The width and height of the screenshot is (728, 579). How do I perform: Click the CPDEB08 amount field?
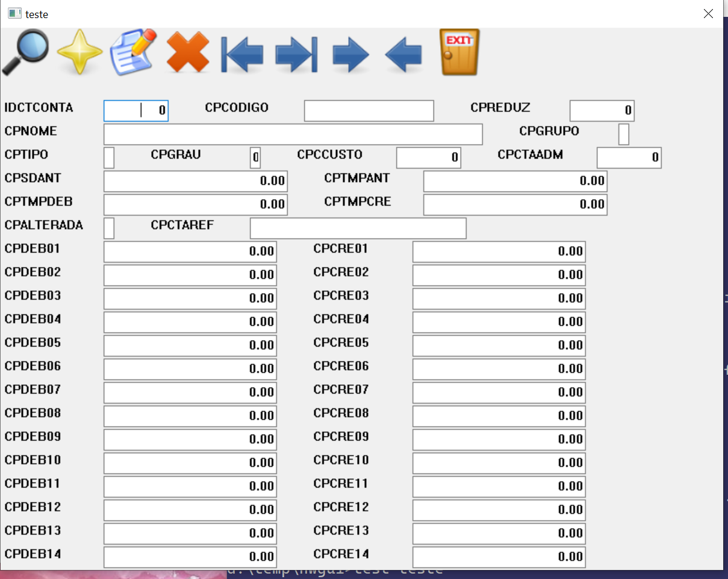click(190, 416)
